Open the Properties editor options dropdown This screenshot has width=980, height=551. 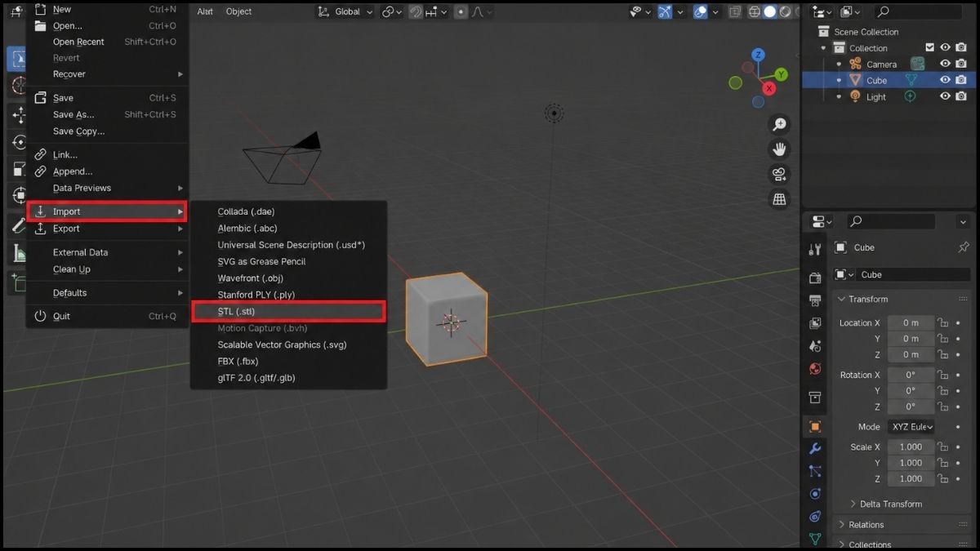pyautogui.click(x=963, y=221)
